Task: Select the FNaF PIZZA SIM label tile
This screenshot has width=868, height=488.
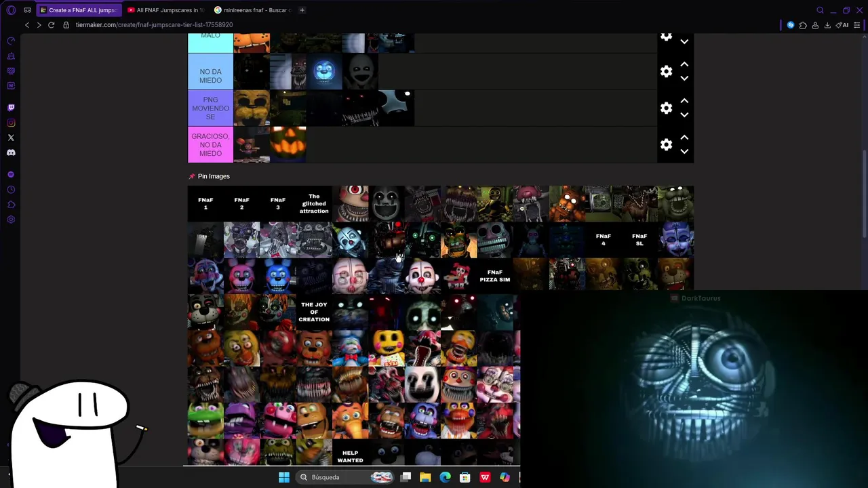Action: 494,276
